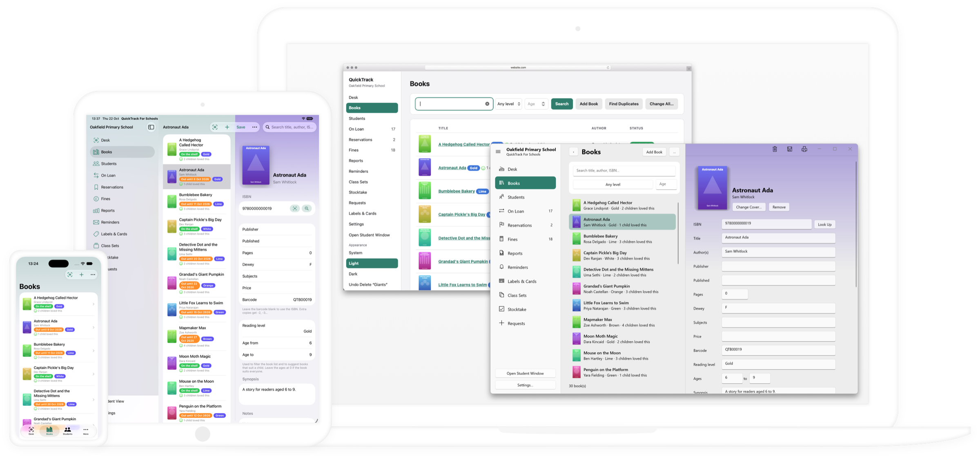
Task: Open the hamburger menu beside Oakfield Primary School
Action: [498, 152]
